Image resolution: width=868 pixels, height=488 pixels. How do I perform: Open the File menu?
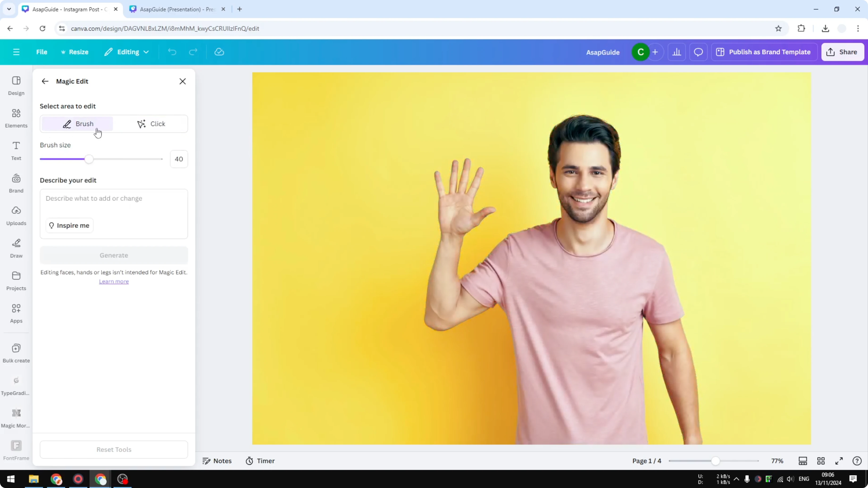[x=42, y=52]
